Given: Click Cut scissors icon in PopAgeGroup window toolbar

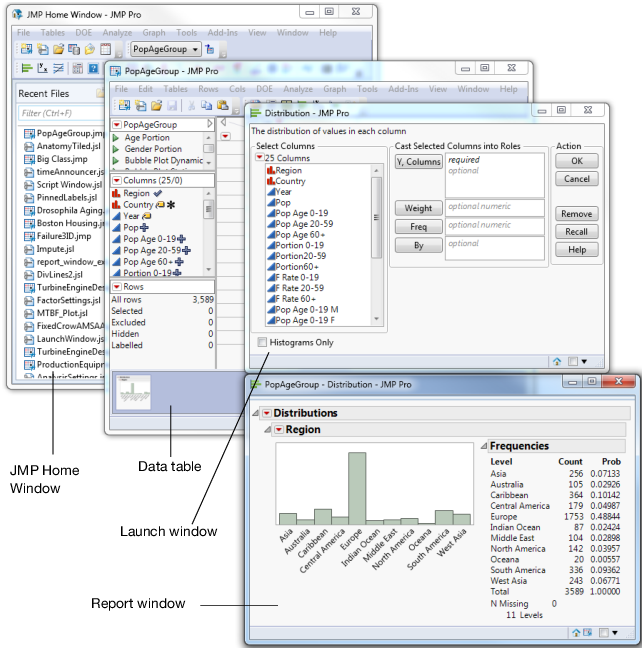Looking at the screenshot, I should (x=191, y=105).
